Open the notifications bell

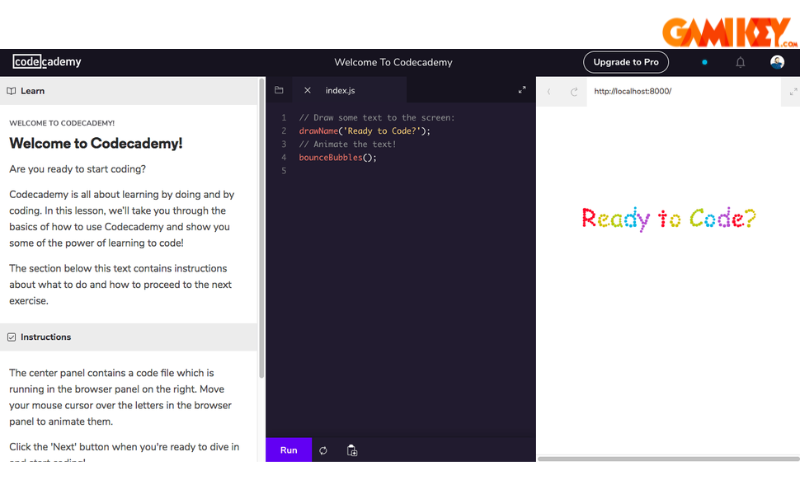click(x=740, y=62)
